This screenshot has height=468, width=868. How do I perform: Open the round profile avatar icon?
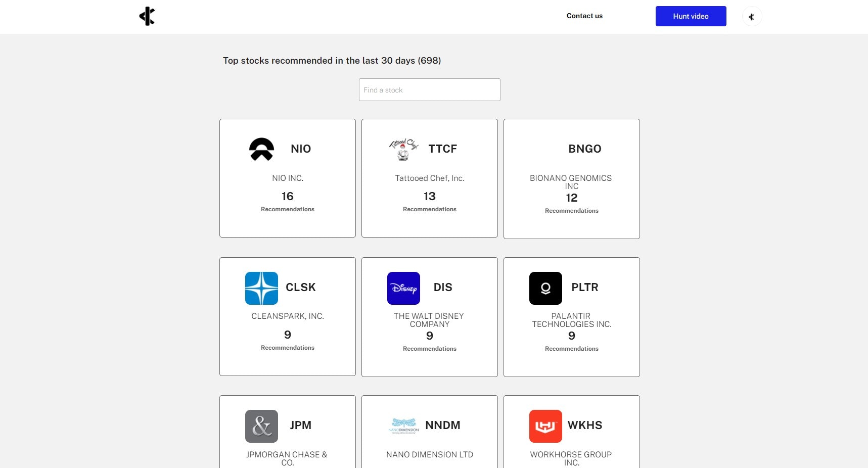point(752,17)
